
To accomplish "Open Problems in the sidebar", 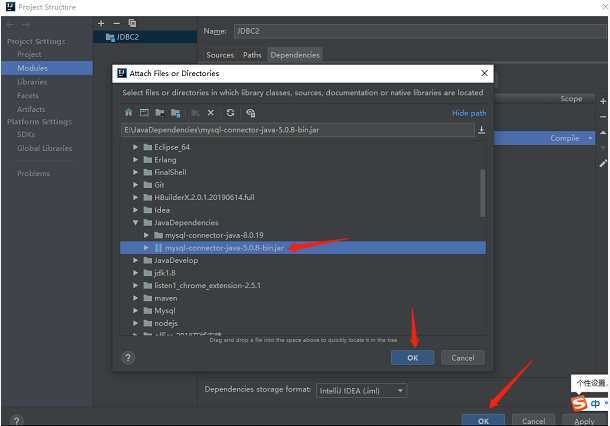I will click(33, 173).
